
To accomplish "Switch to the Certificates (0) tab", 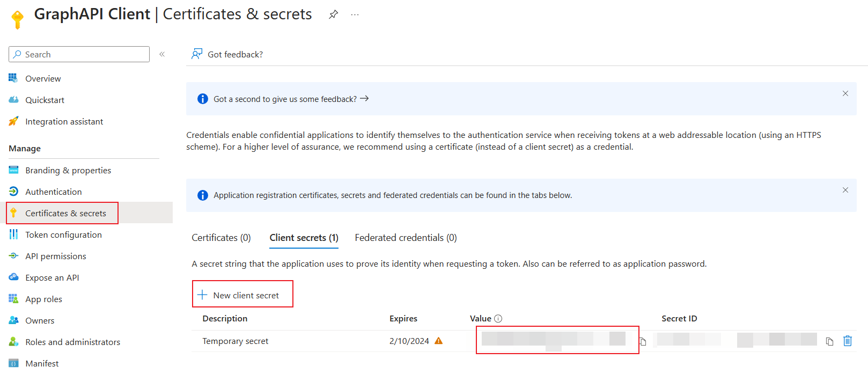I will (x=221, y=237).
